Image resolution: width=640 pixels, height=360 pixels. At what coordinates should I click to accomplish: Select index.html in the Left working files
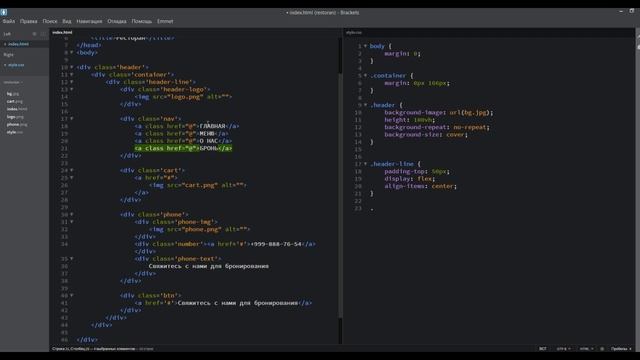click(18, 44)
